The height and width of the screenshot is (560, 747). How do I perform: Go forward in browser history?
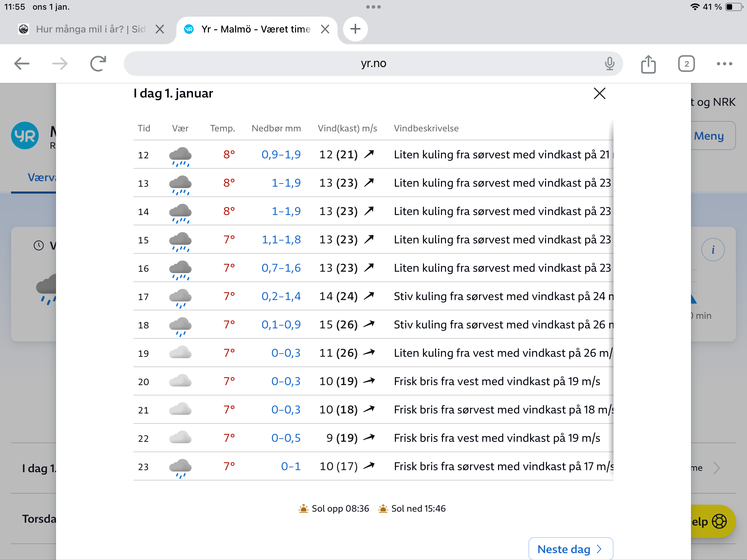(60, 64)
